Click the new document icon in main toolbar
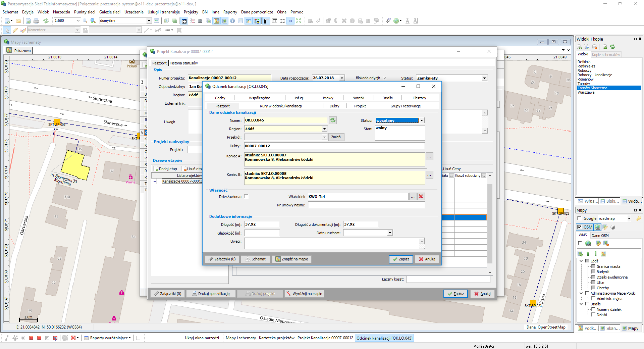 (x=7, y=21)
